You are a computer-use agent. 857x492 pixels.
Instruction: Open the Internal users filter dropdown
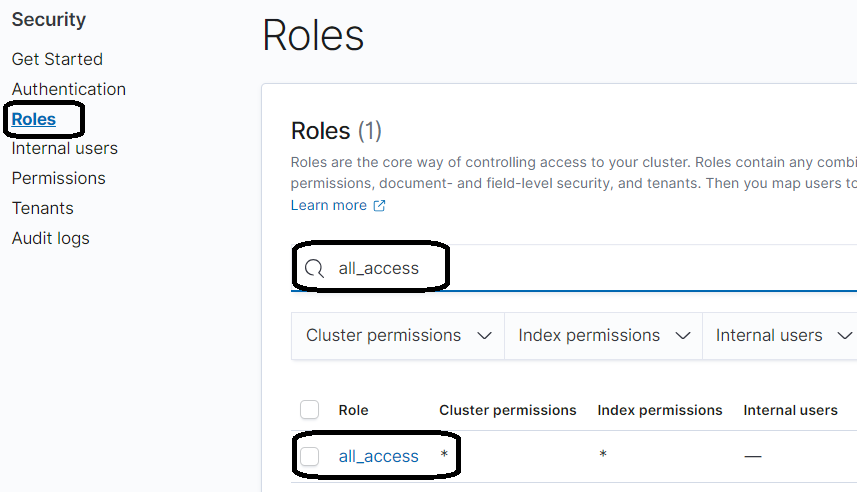click(780, 336)
